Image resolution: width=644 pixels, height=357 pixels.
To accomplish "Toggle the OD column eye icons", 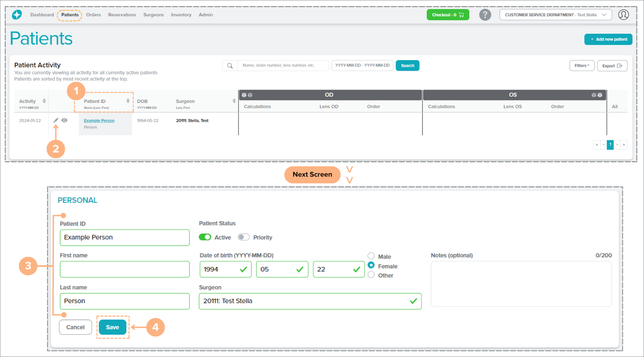I will pyautogui.click(x=247, y=95).
